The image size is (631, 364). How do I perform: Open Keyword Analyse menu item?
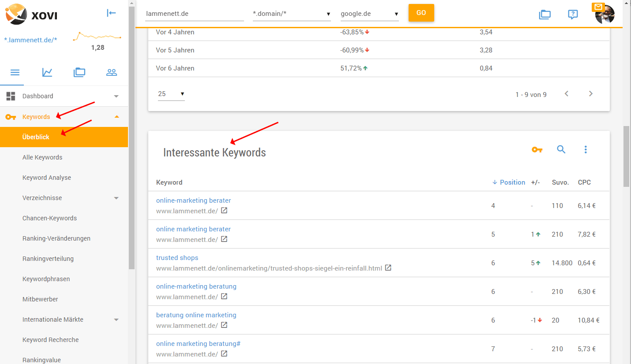tap(47, 178)
